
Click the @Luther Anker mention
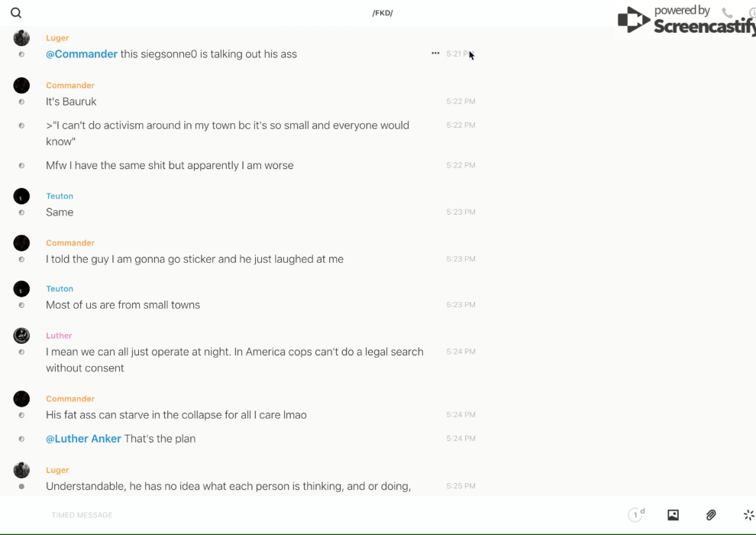click(83, 439)
